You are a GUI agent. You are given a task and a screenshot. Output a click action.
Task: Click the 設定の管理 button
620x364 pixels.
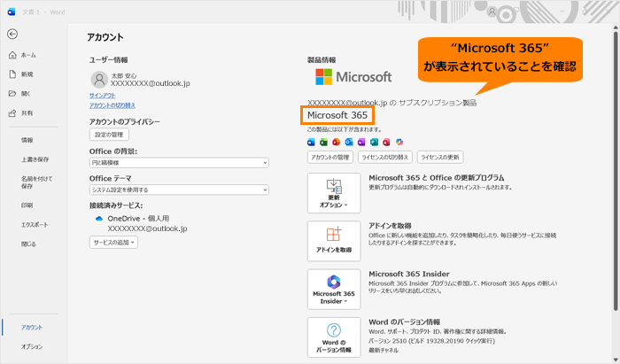[x=109, y=135]
